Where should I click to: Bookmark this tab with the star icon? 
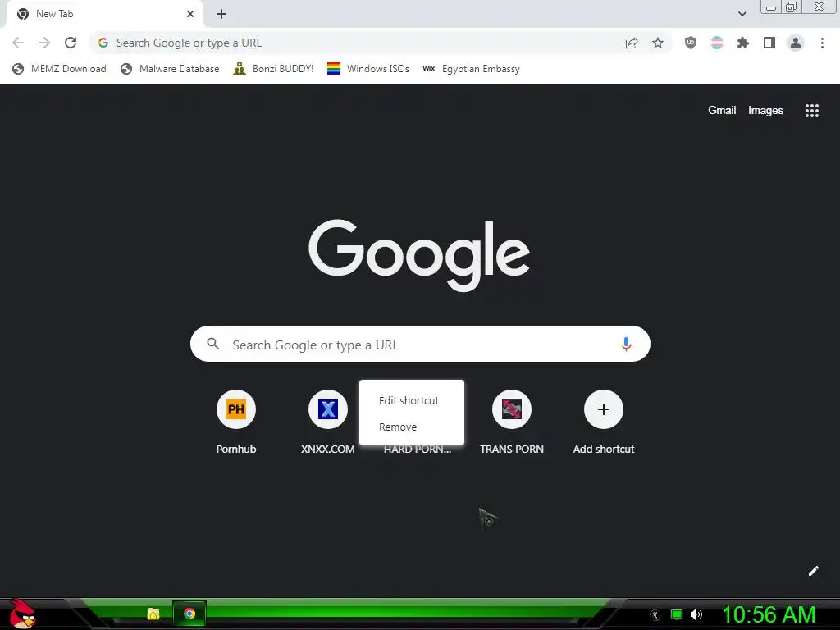click(x=658, y=43)
